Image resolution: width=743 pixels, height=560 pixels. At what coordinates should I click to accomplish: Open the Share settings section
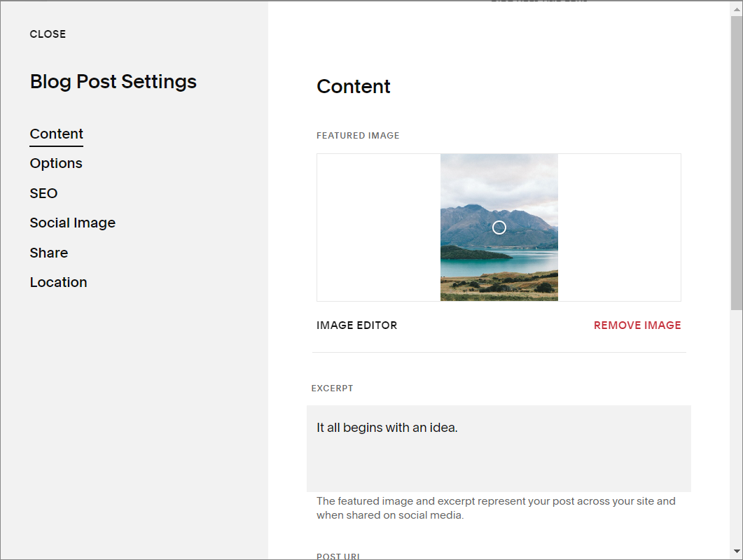[48, 253]
